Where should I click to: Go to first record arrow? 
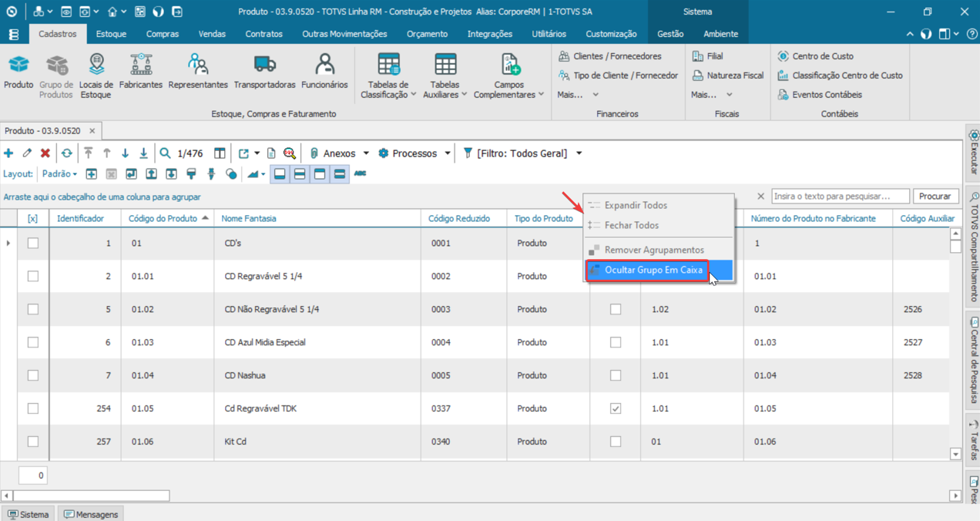click(89, 153)
